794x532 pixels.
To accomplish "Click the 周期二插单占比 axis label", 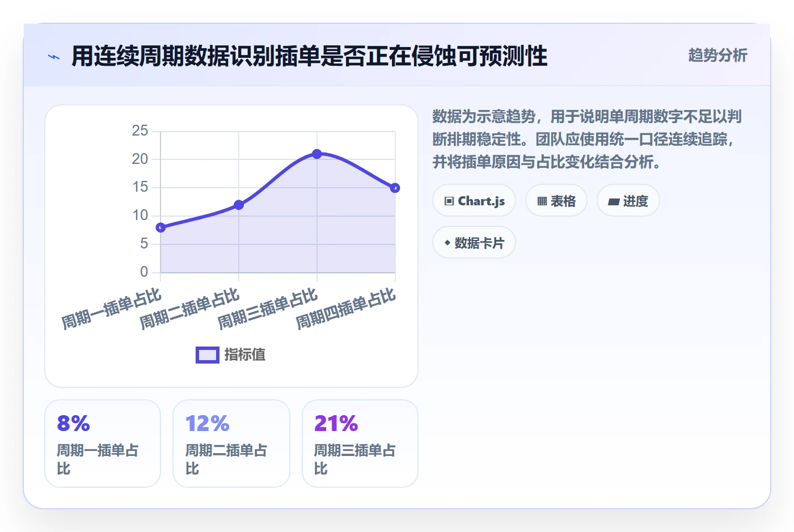I will click(190, 309).
